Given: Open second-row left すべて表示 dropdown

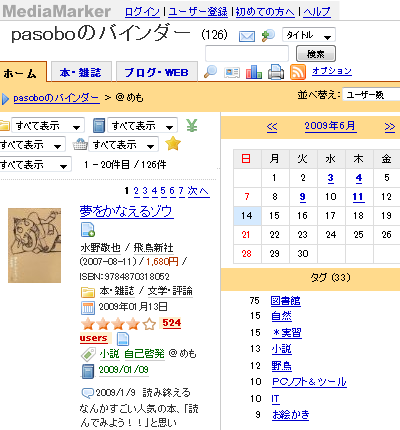Looking at the screenshot, I should [32, 145].
